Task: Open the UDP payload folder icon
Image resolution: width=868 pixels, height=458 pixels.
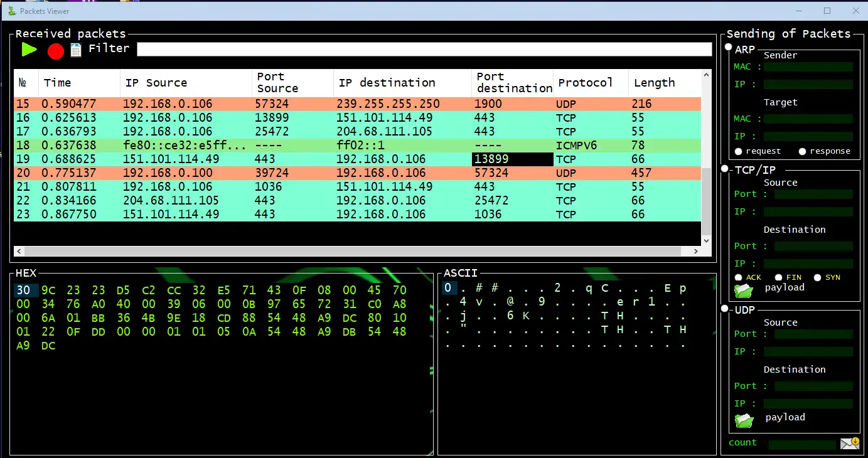Action: (744, 420)
